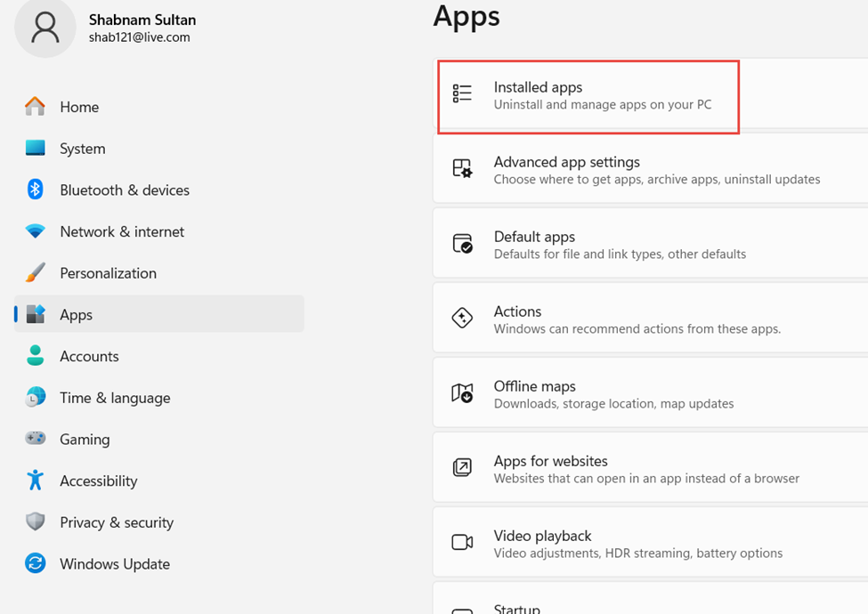Open the Actions card
The width and height of the screenshot is (868, 614).
click(651, 318)
